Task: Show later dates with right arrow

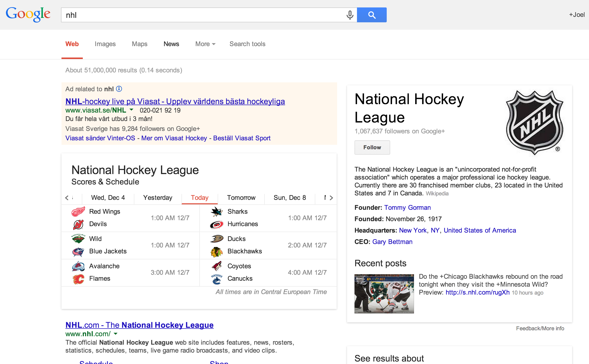Action: [x=331, y=198]
